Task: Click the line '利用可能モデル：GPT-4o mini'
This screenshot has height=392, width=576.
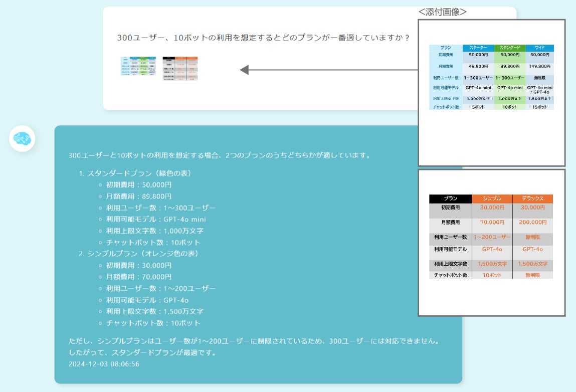Action: [156, 219]
